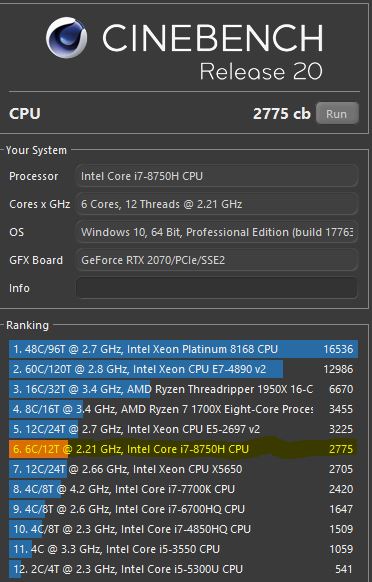Select the GFX Board GeForce RTX 2070 field
This screenshot has width=372, height=582.
[x=217, y=260]
